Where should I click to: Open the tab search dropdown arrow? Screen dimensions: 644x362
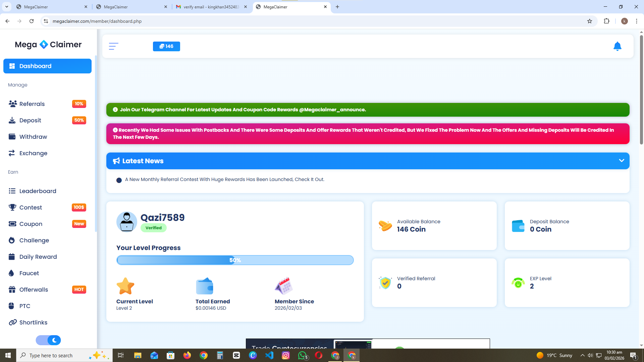pyautogui.click(x=7, y=7)
